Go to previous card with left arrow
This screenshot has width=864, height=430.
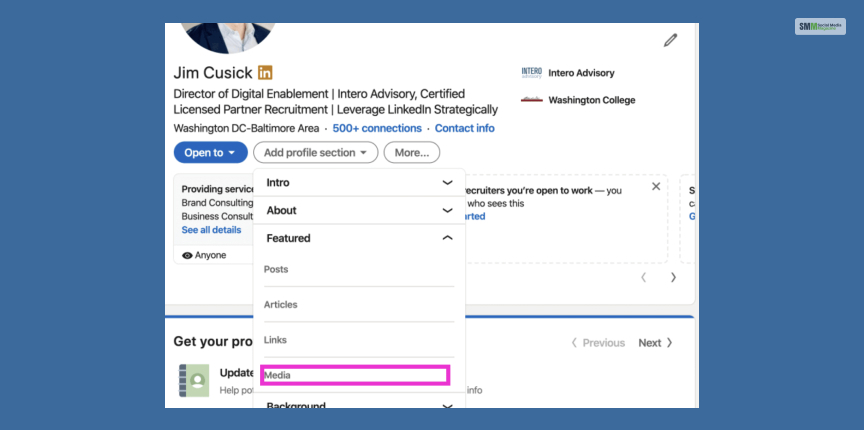(x=643, y=277)
